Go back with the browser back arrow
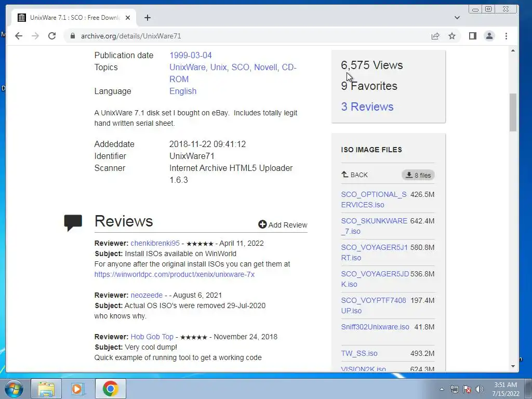This screenshot has height=399, width=532. coord(19,36)
